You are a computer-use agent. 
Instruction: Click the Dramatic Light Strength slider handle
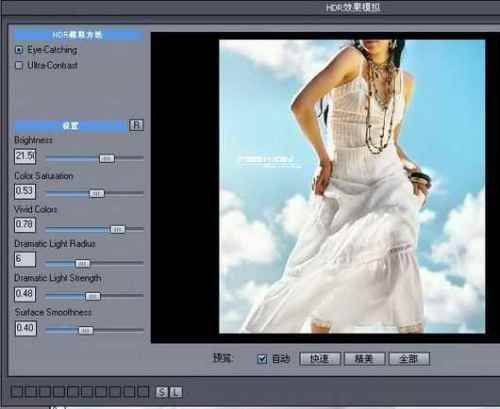pyautogui.click(x=93, y=296)
